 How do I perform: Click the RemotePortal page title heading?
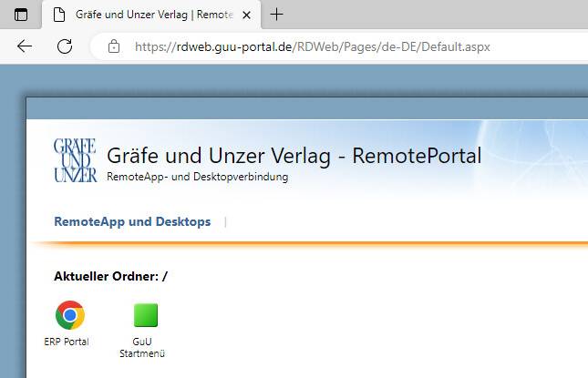294,156
